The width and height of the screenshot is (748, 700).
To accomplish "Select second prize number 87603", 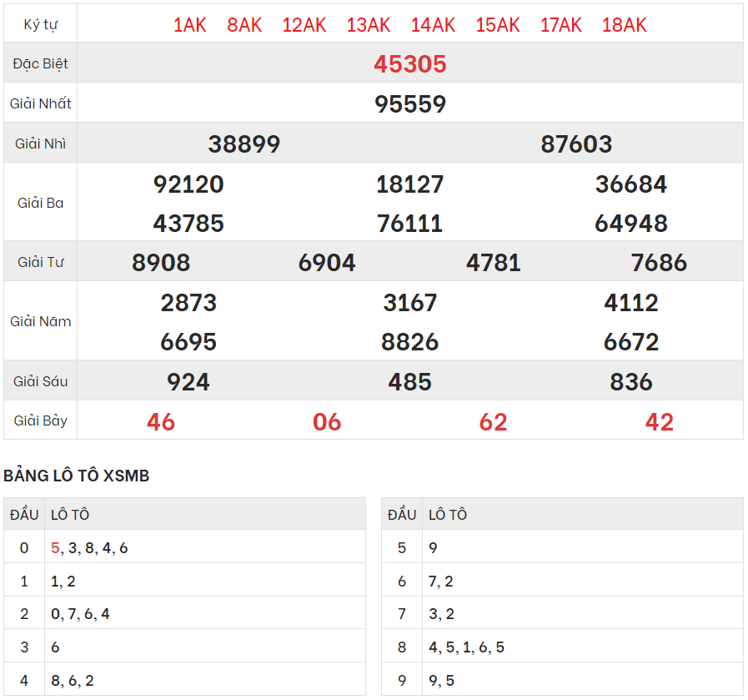I will click(x=576, y=144).
